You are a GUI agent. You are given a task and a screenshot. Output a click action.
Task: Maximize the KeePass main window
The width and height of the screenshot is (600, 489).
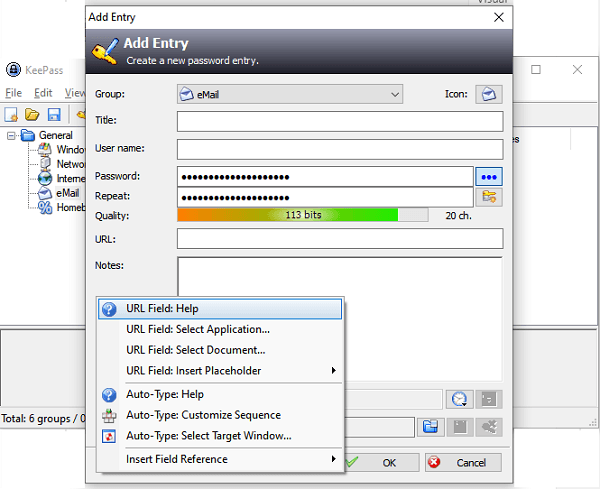click(x=536, y=70)
